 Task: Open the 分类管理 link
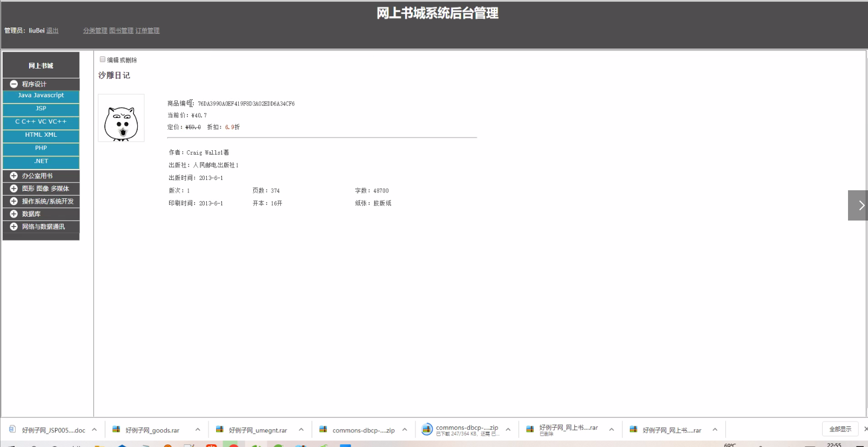[95, 31]
